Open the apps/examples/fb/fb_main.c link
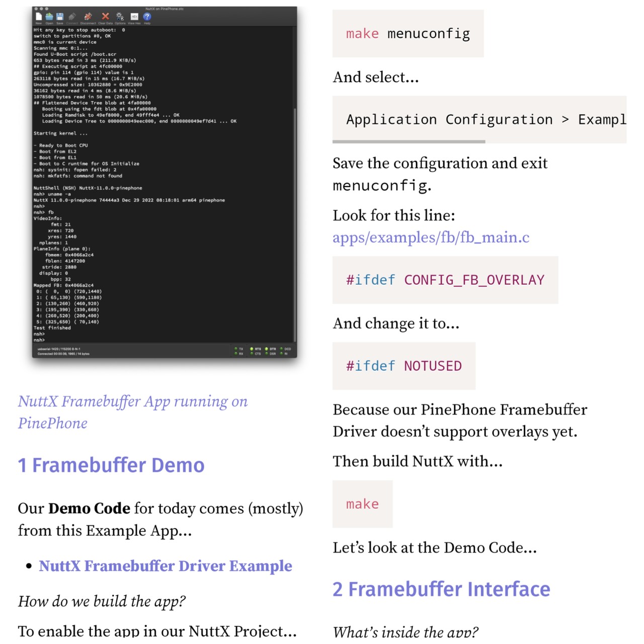This screenshot has height=644, width=644. (x=431, y=237)
